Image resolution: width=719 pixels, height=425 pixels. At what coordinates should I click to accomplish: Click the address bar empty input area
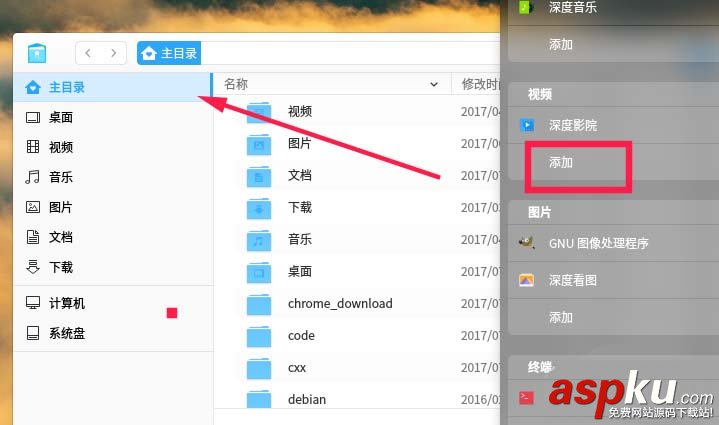(x=350, y=53)
